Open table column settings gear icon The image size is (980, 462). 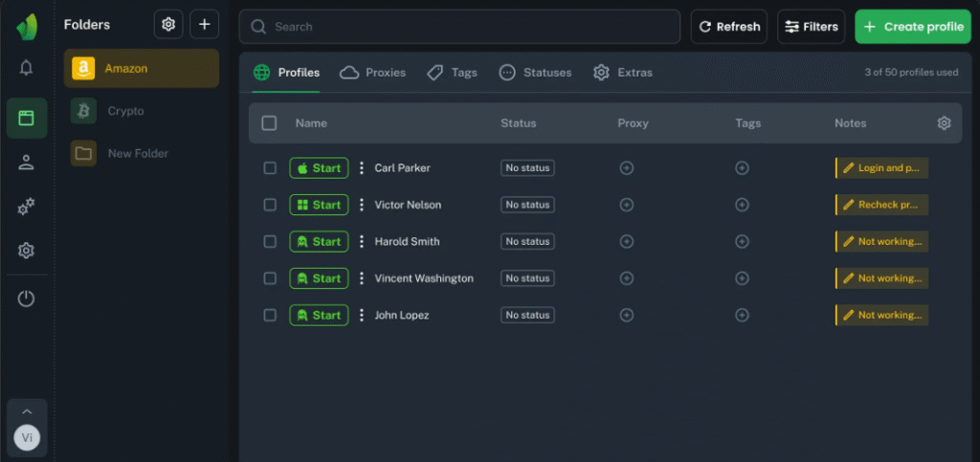[944, 123]
